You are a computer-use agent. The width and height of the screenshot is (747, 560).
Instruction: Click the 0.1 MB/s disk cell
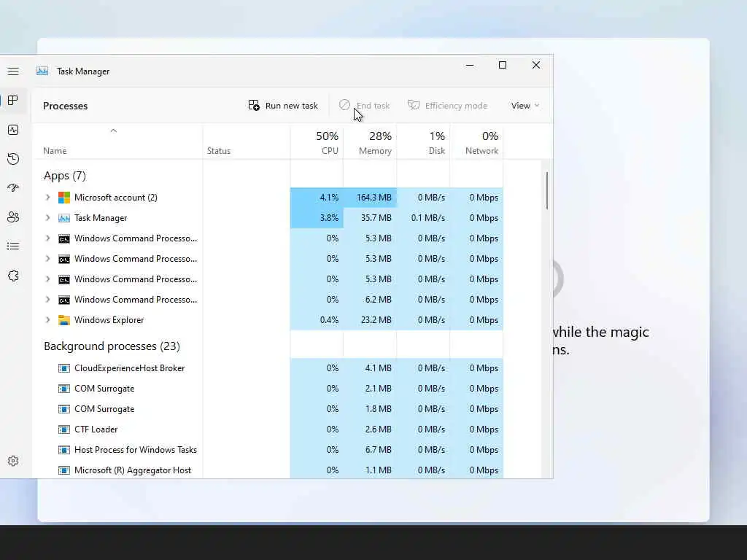tap(424, 217)
